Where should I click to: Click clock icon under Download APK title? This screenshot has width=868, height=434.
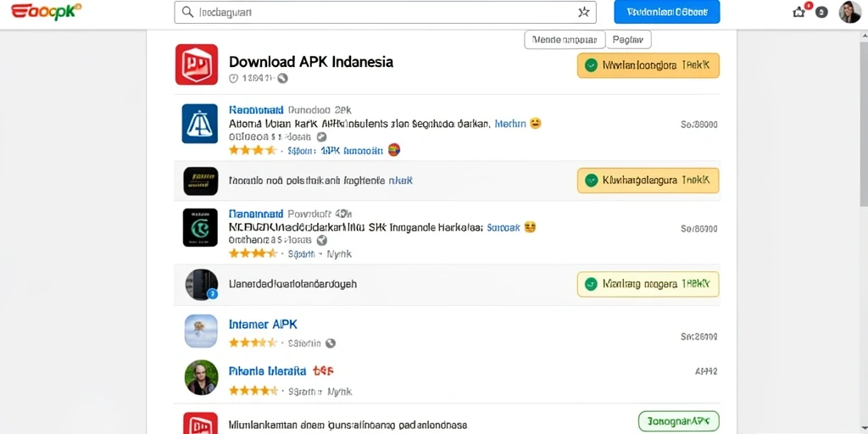pos(234,79)
